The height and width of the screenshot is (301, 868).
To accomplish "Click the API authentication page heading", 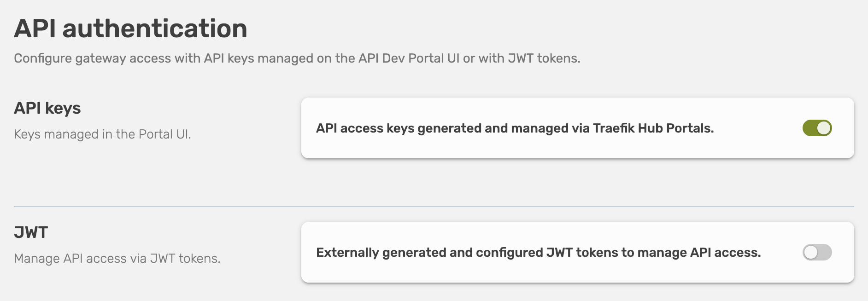I will 130,29.
